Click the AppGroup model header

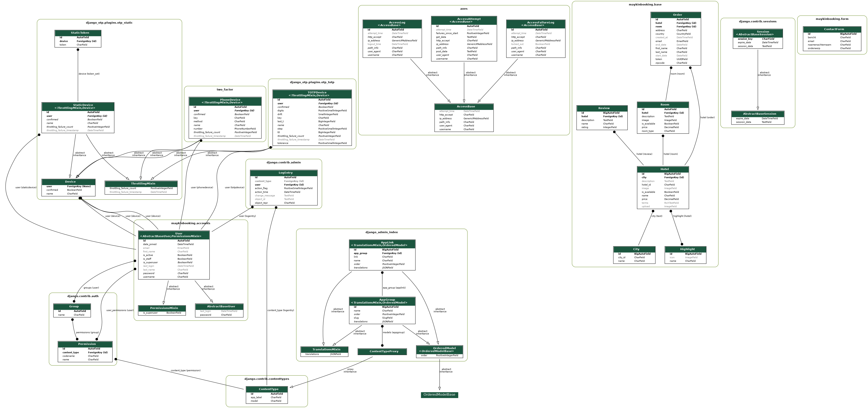click(x=382, y=301)
